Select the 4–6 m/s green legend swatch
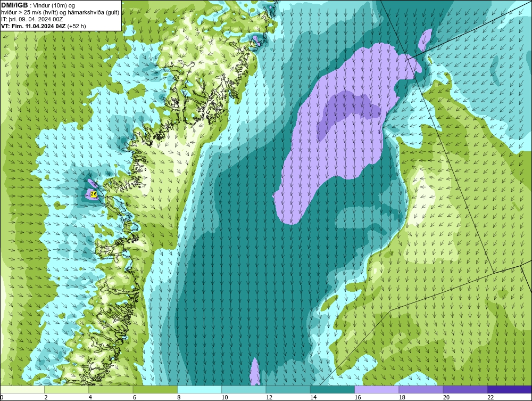This screenshot has height=401, width=532. click(x=111, y=389)
